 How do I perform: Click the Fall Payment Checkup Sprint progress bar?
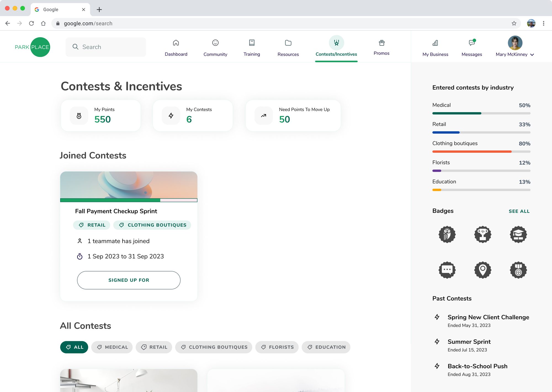click(129, 200)
